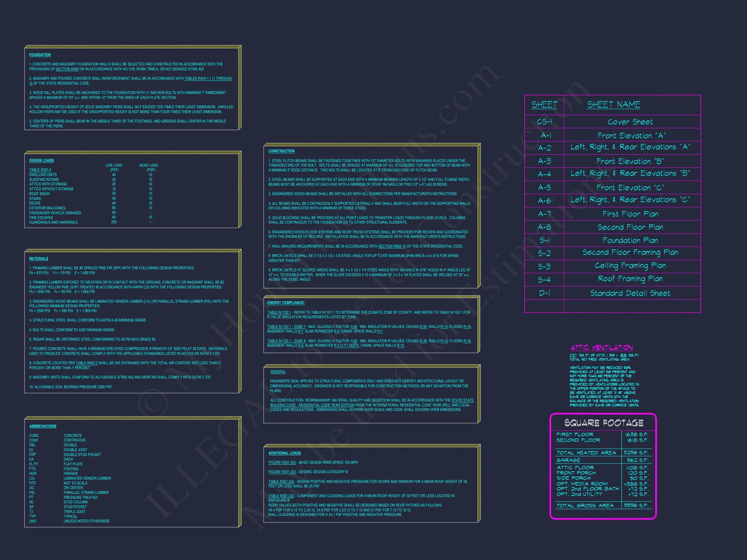Click the D-1 Standard Detail Sheet row
Image resolution: width=747 pixels, height=560 pixels.
(x=630, y=293)
